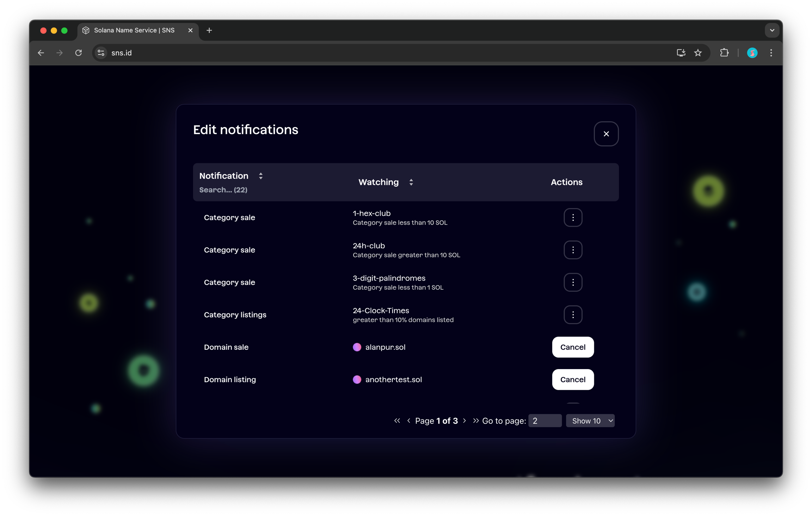
Task: Open actions menu for 24h-club row
Action: coord(573,250)
